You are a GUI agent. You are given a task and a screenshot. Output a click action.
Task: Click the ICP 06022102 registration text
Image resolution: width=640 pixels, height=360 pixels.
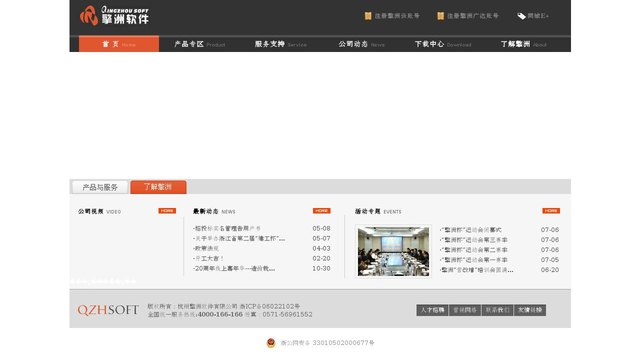coord(270,306)
